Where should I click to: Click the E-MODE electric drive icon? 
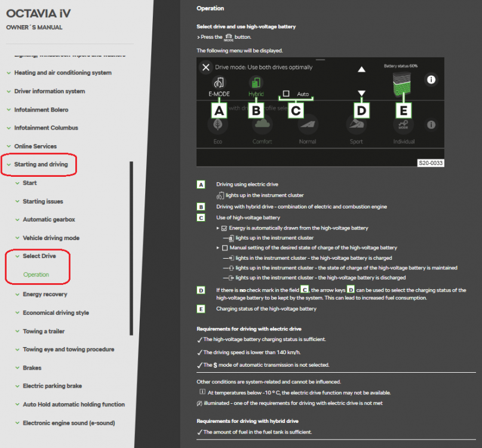point(219,82)
